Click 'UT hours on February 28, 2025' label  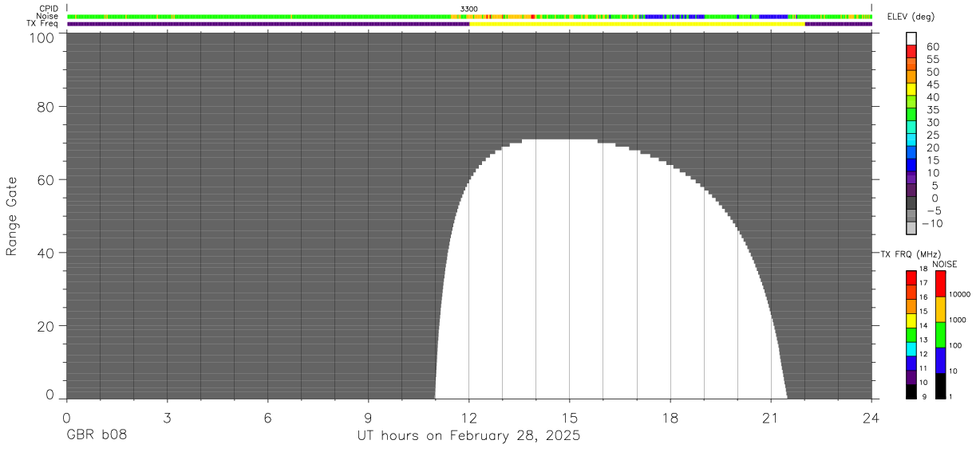tap(469, 436)
